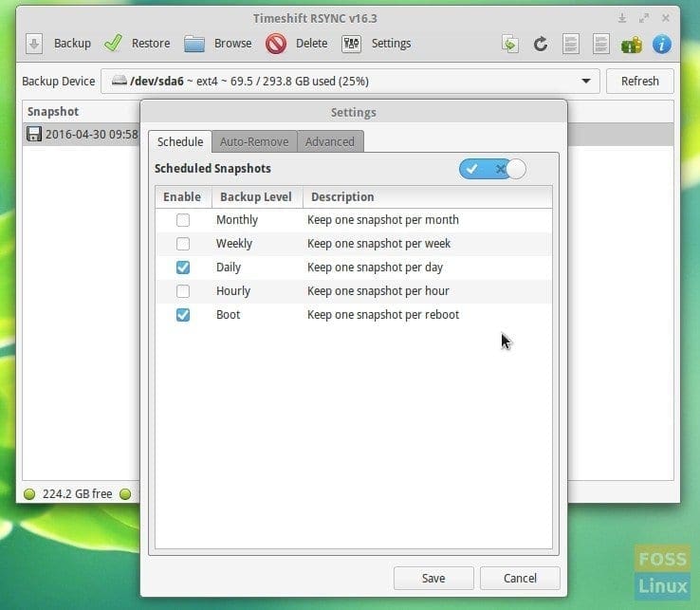Open the Backup Device dropdown
Screen dimensions: 700x610
[x=350, y=82]
